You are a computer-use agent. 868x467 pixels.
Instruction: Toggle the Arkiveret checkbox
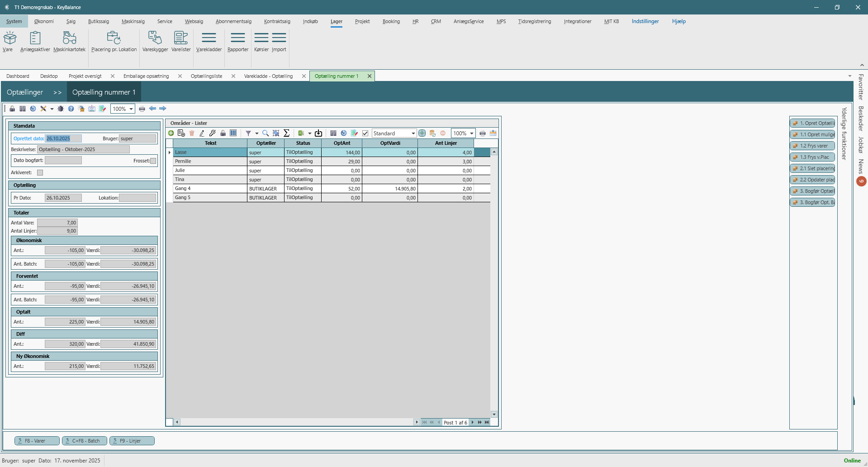(x=40, y=172)
